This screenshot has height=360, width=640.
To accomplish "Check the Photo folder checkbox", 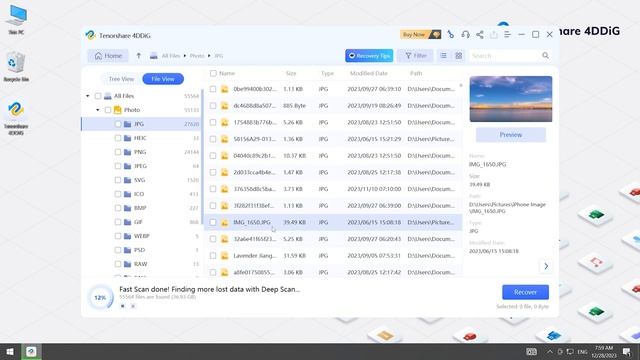I will tap(108, 110).
